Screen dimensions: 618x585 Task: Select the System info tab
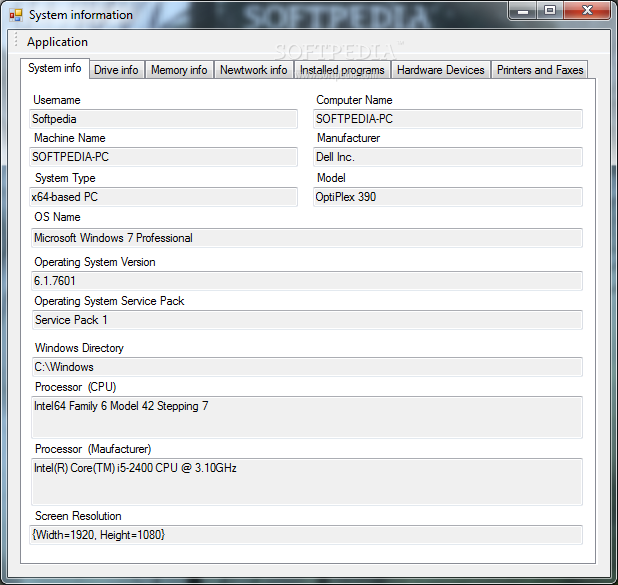tap(55, 68)
